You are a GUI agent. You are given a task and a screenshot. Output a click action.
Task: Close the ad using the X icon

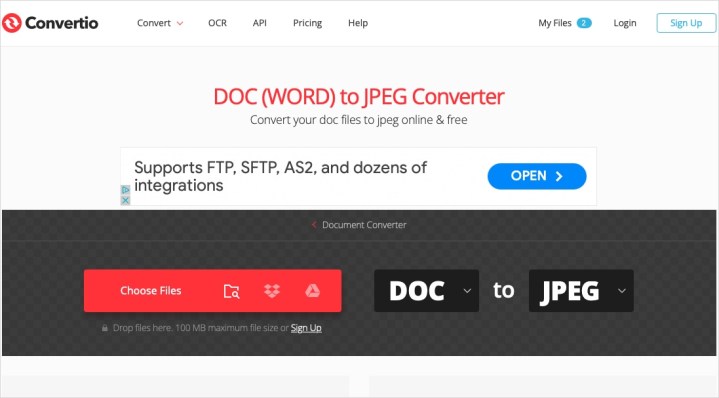(x=125, y=200)
